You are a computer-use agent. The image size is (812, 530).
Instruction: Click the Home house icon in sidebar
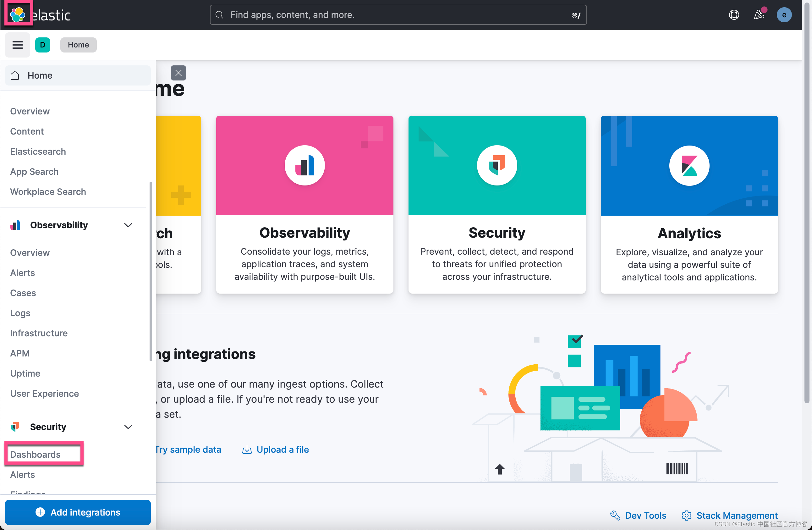coord(15,75)
